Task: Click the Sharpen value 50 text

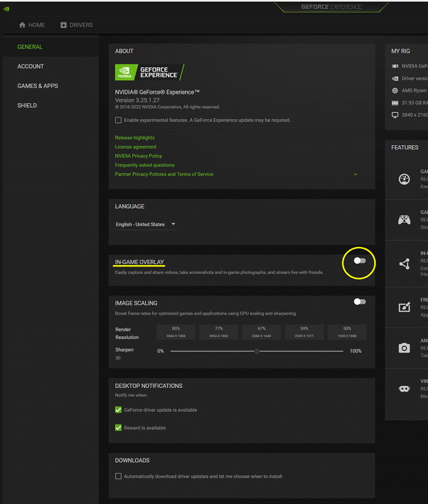Action: click(x=118, y=358)
